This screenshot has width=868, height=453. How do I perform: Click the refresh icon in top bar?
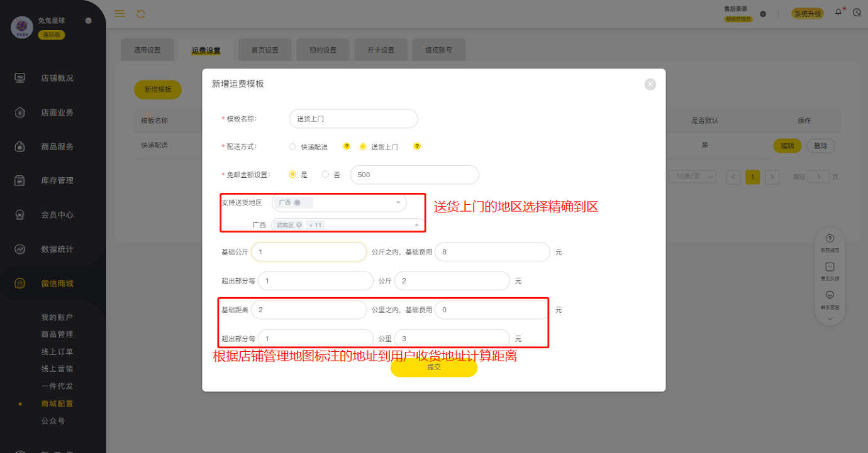click(140, 14)
